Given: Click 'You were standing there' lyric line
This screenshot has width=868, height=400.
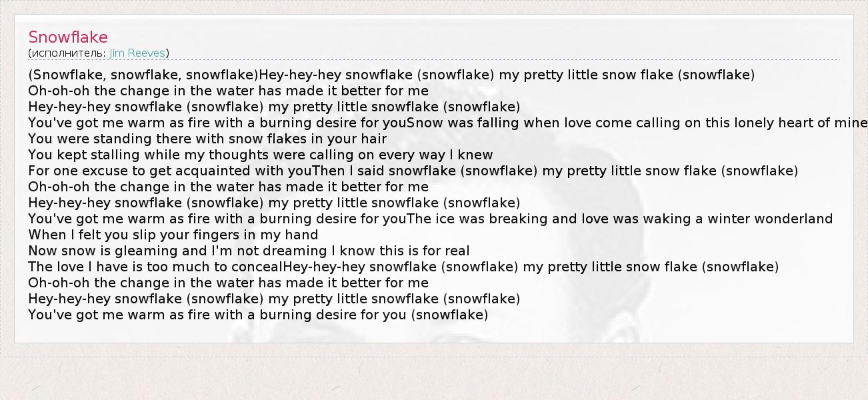Looking at the screenshot, I should (207, 139).
